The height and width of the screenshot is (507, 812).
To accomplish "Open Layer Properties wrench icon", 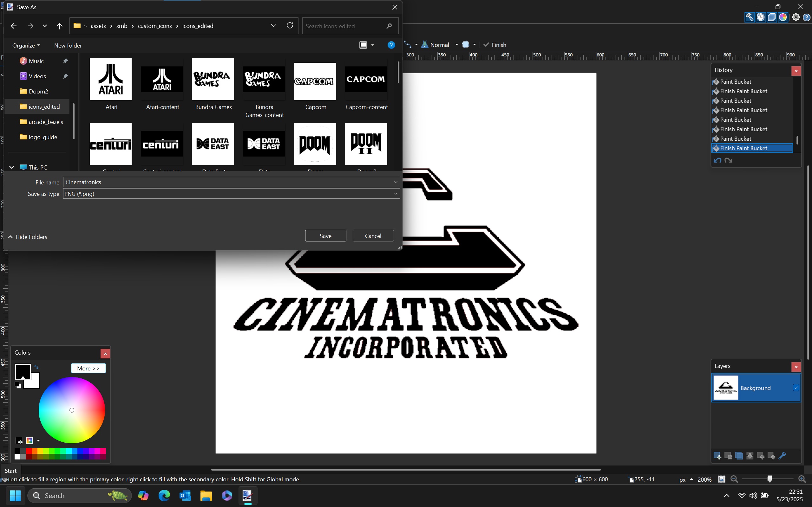I will click(782, 456).
